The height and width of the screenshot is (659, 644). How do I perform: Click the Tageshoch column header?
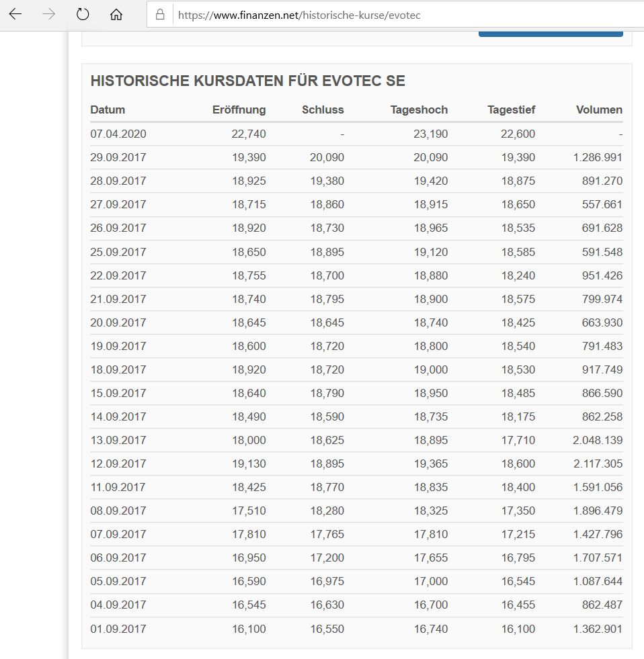(x=419, y=109)
